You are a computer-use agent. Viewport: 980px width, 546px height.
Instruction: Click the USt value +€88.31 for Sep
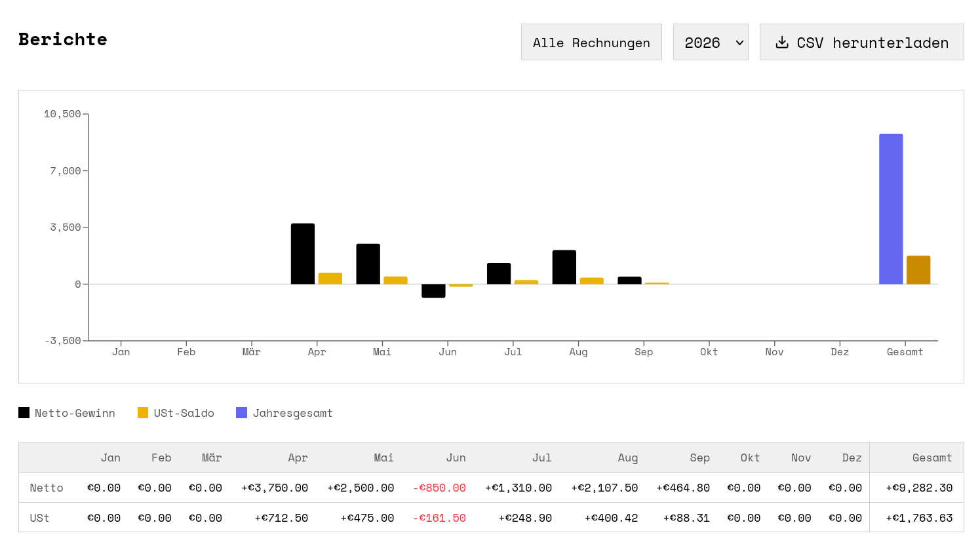point(686,518)
